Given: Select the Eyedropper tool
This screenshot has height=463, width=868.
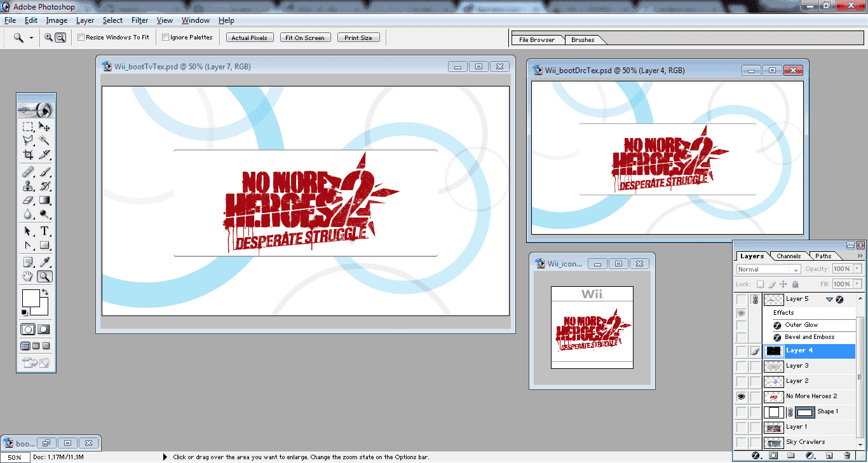Looking at the screenshot, I should [x=44, y=262].
